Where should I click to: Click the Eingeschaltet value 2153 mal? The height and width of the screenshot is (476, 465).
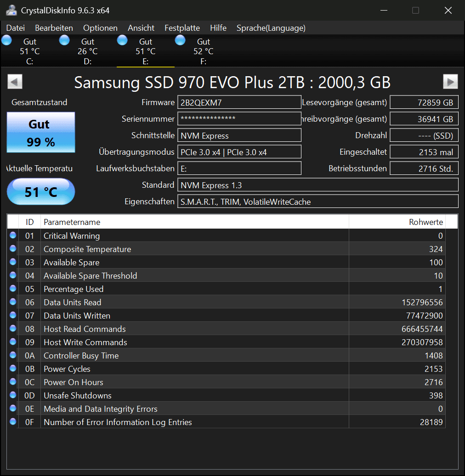[424, 152]
